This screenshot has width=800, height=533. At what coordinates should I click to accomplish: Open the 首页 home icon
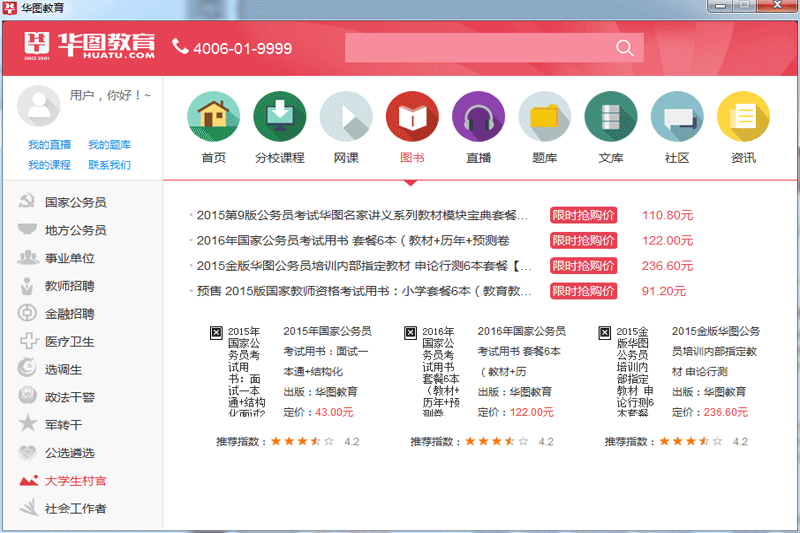(213, 116)
